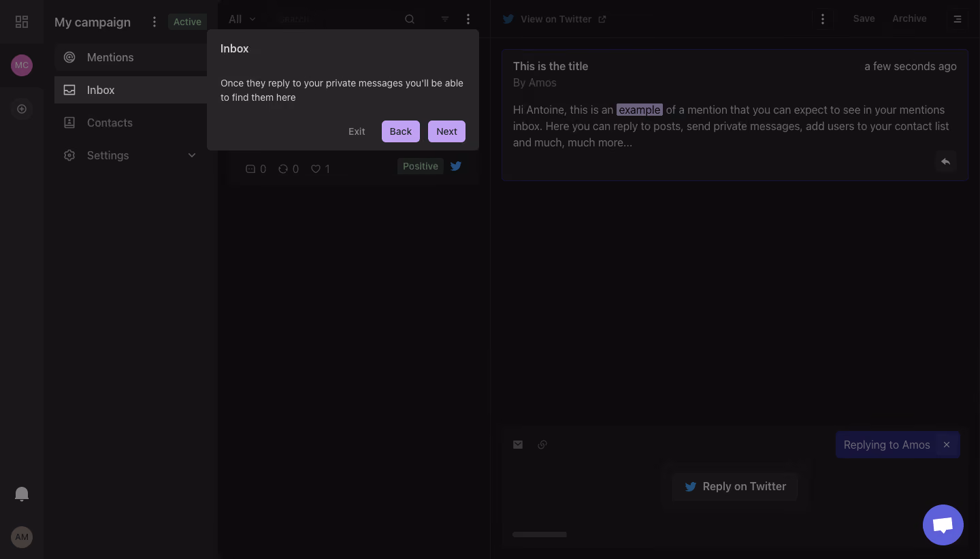This screenshot has width=980, height=559.
Task: Click the likes count heart icon
Action: [316, 169]
